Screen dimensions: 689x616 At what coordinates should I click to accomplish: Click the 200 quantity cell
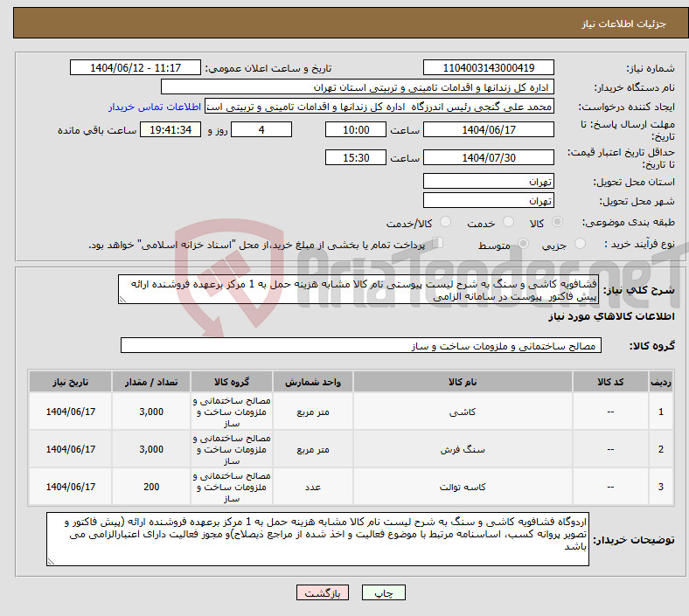[151, 487]
